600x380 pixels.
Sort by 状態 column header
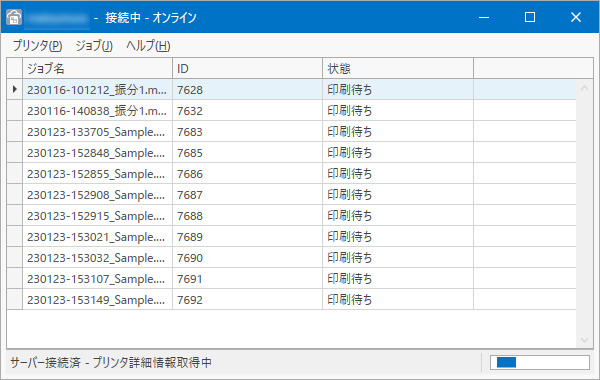398,68
